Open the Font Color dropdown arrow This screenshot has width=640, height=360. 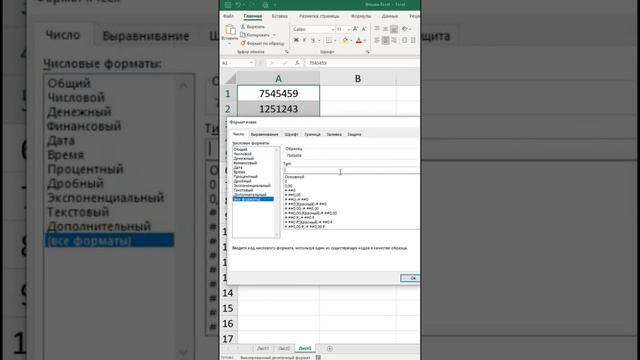click(365, 40)
